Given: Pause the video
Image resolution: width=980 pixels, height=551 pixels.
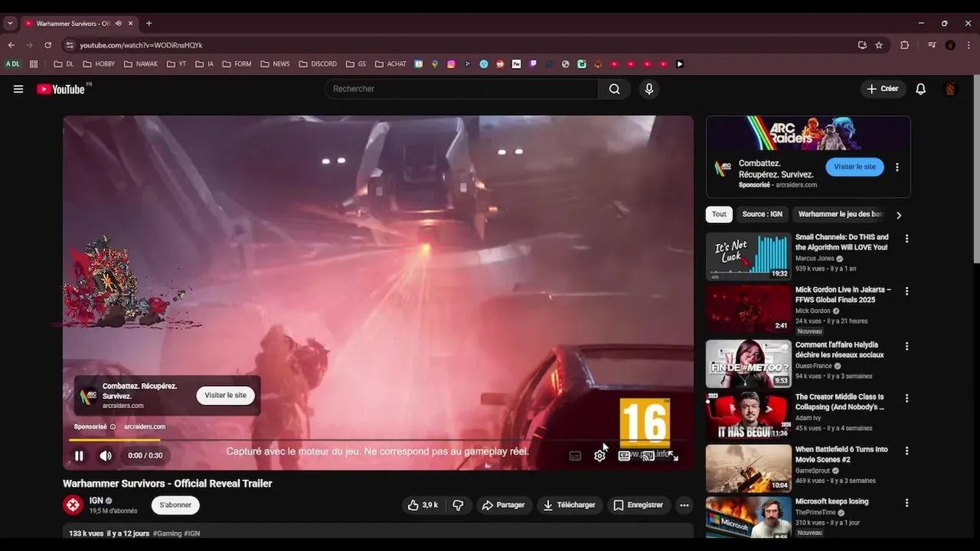Looking at the screenshot, I should (79, 455).
